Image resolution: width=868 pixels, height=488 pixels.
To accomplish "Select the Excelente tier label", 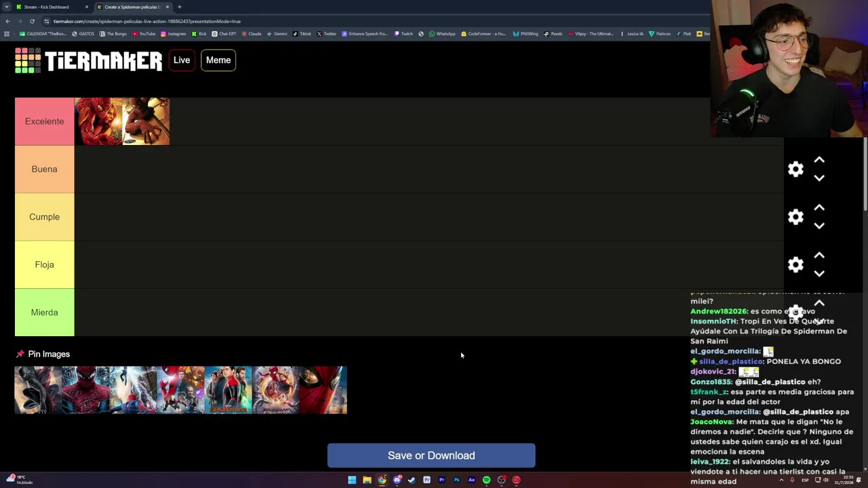I will (x=45, y=121).
